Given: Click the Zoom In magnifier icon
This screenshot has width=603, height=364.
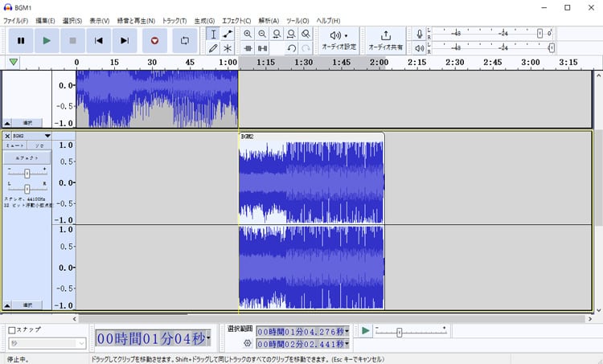Looking at the screenshot, I should pos(248,34).
